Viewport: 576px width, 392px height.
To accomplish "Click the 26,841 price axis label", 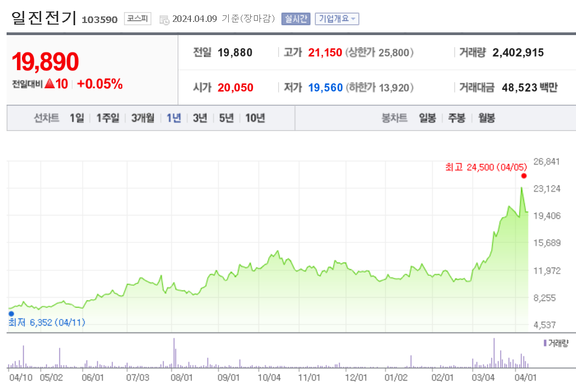I will pos(546,162).
